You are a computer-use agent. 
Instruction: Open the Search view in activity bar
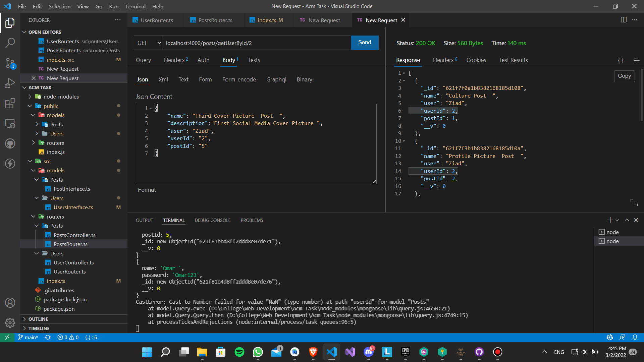click(x=10, y=43)
